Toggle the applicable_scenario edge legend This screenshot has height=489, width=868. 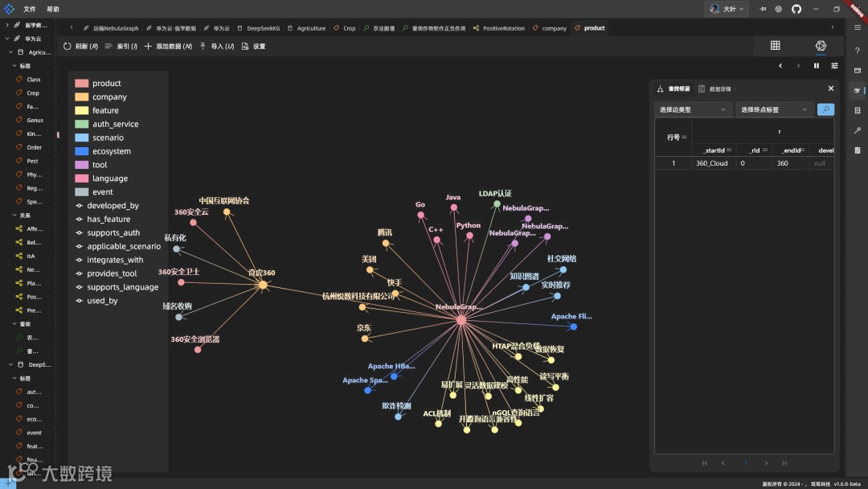pyautogui.click(x=118, y=246)
